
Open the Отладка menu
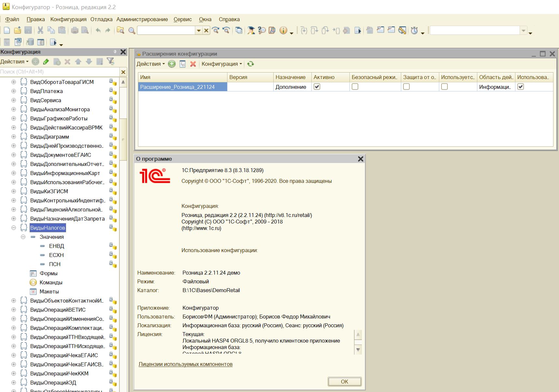click(102, 20)
